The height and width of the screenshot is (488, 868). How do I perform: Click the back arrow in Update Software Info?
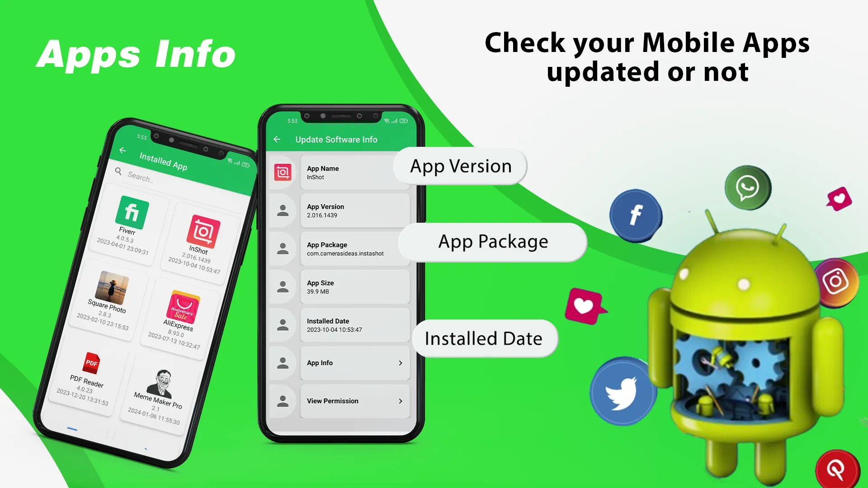pyautogui.click(x=278, y=140)
